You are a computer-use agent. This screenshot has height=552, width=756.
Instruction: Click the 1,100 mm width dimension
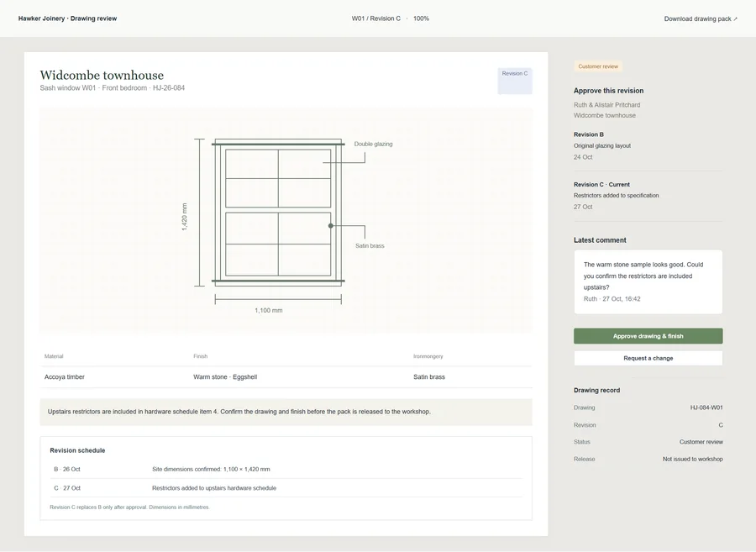click(269, 311)
